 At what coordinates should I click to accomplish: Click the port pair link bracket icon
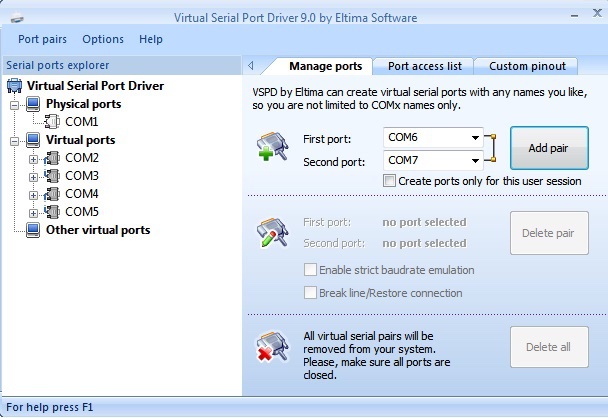pyautogui.click(x=491, y=148)
